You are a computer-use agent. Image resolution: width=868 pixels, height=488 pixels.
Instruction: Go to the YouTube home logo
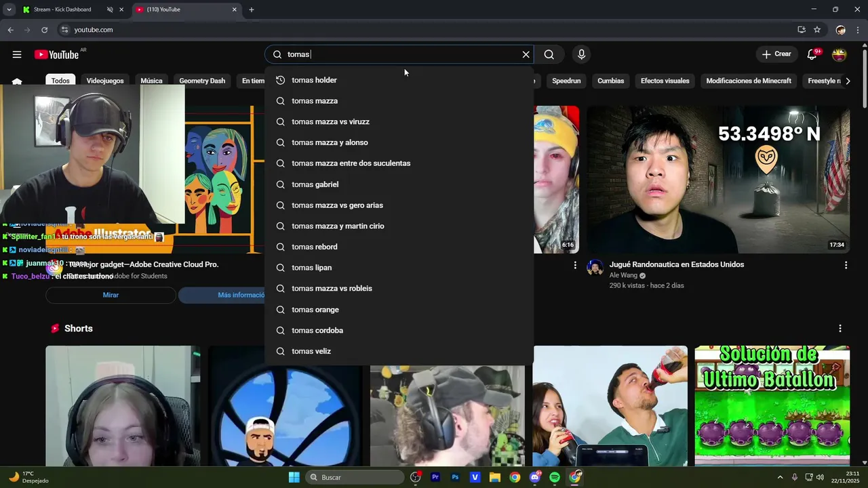pyautogui.click(x=57, y=54)
